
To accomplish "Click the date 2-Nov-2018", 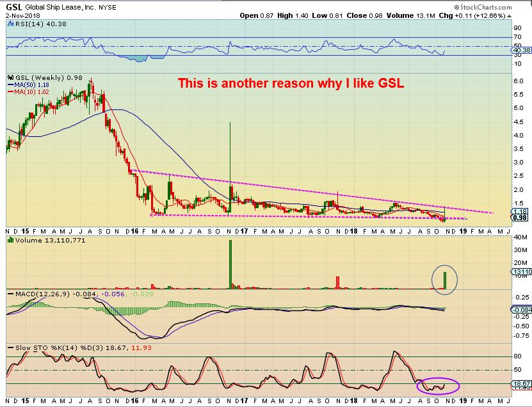I will [23, 15].
